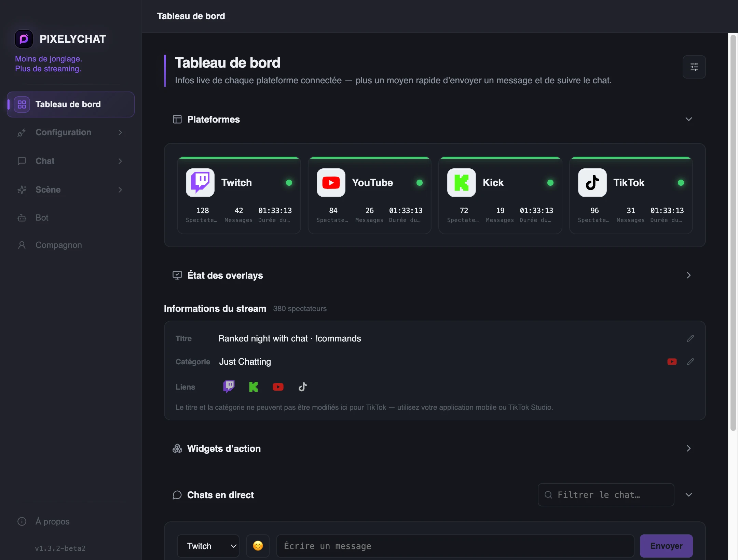Collapse the Plateformes section chevron
738x560 pixels.
689,119
